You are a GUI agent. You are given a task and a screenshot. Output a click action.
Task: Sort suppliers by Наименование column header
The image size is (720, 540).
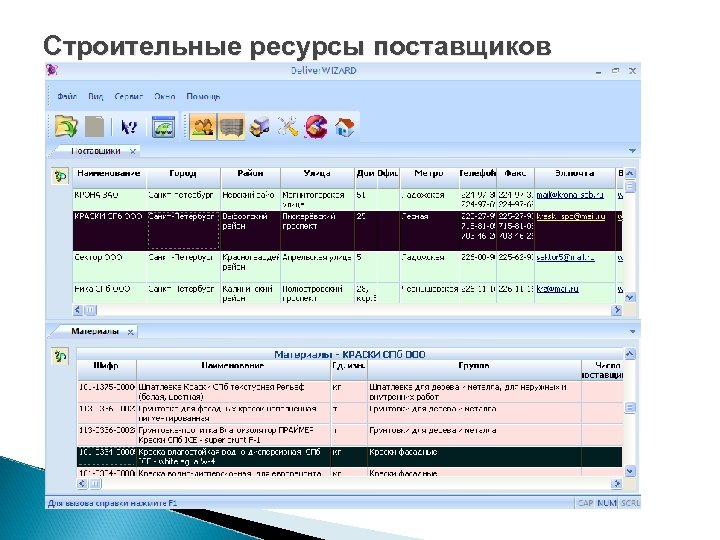[x=109, y=178]
